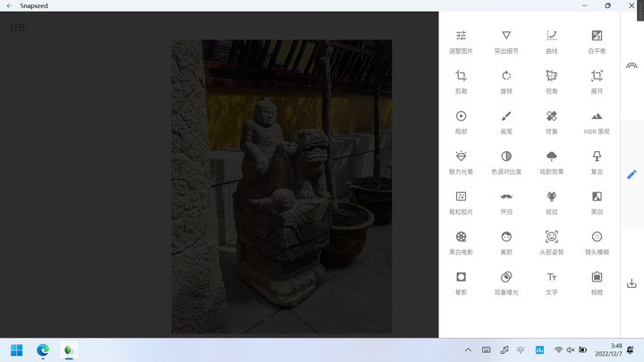Screen dimensions: 644x362
Task: Open the Perspective (视角) tool
Action: coord(551,81)
